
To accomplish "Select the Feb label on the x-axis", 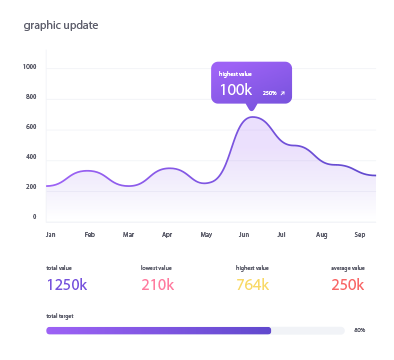I will pos(90,235).
